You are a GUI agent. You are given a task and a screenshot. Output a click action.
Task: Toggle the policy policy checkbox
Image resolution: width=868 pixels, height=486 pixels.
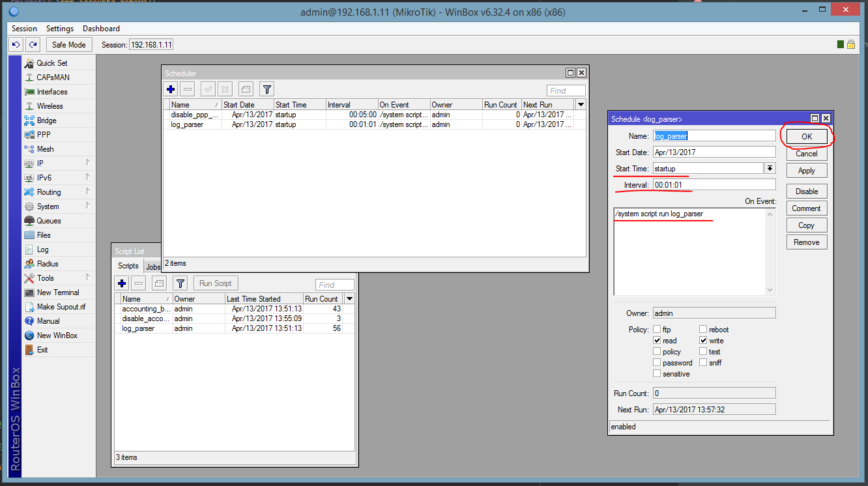coord(657,352)
